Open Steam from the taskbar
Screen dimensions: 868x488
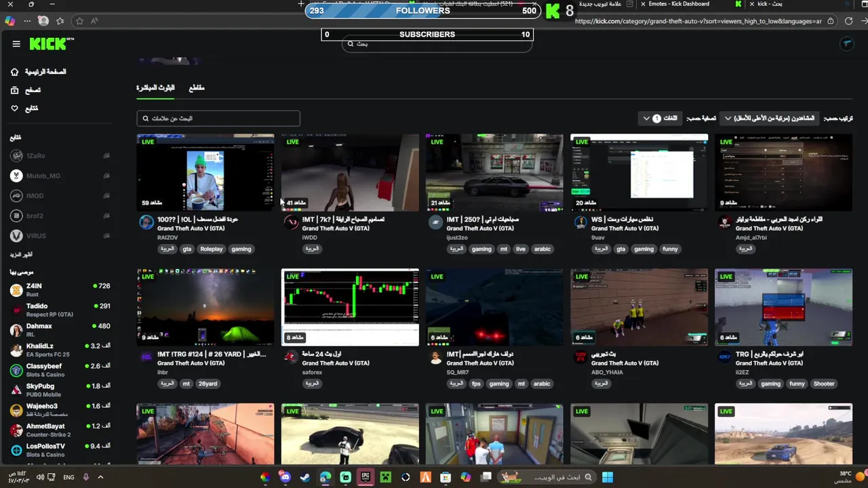click(305, 477)
